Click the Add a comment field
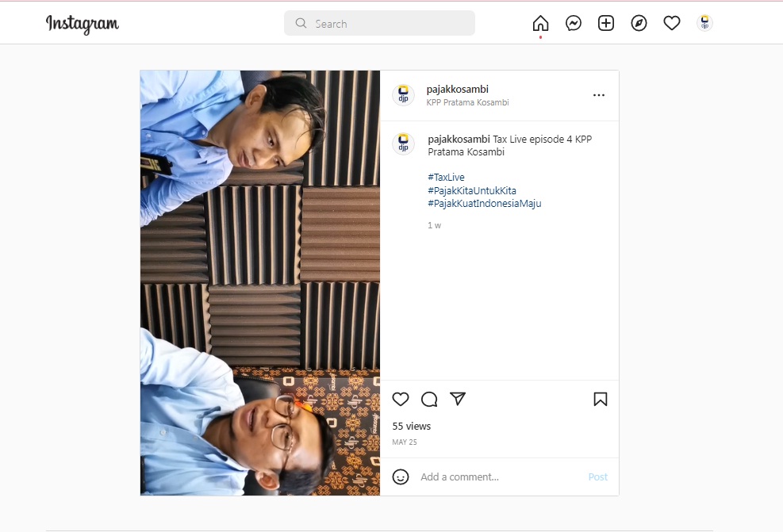 click(496, 477)
